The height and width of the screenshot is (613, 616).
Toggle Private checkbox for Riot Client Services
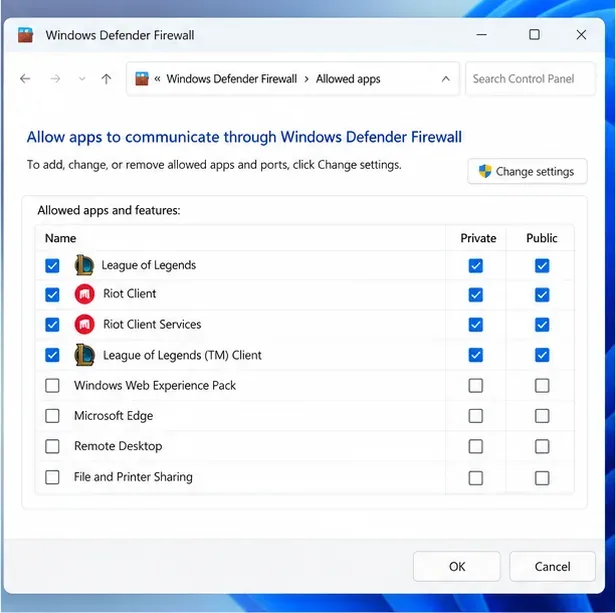tap(475, 325)
